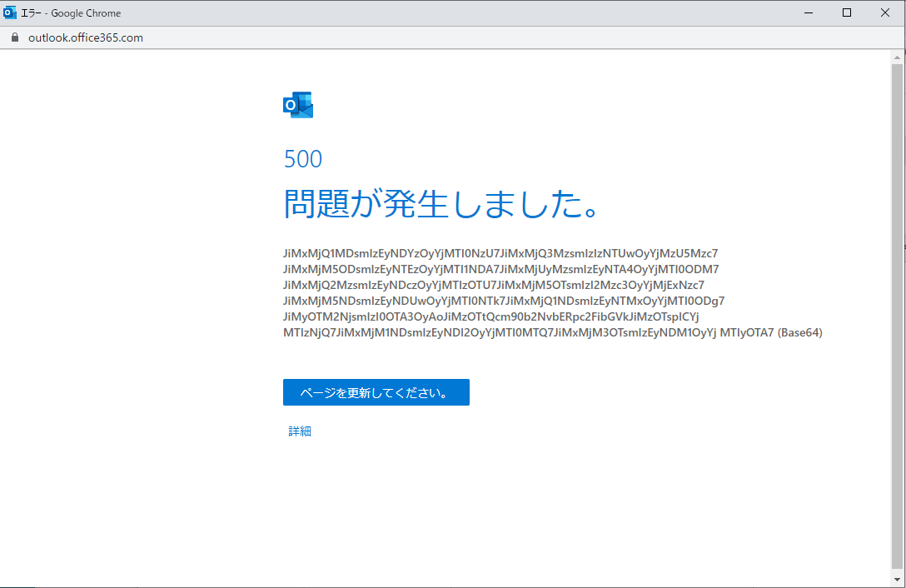Click the line starting with JiMyOTM2Njsm
906x588 pixels.
[491, 316]
